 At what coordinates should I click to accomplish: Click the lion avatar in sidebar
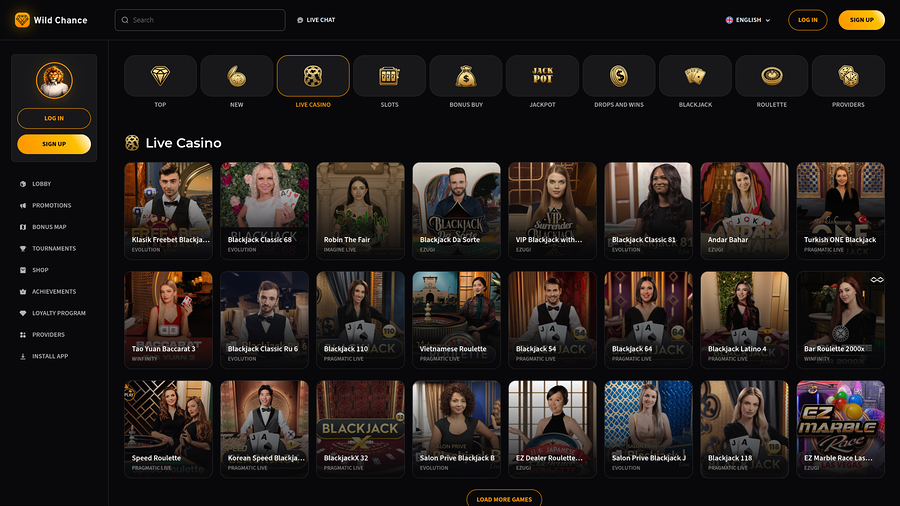pyautogui.click(x=54, y=80)
